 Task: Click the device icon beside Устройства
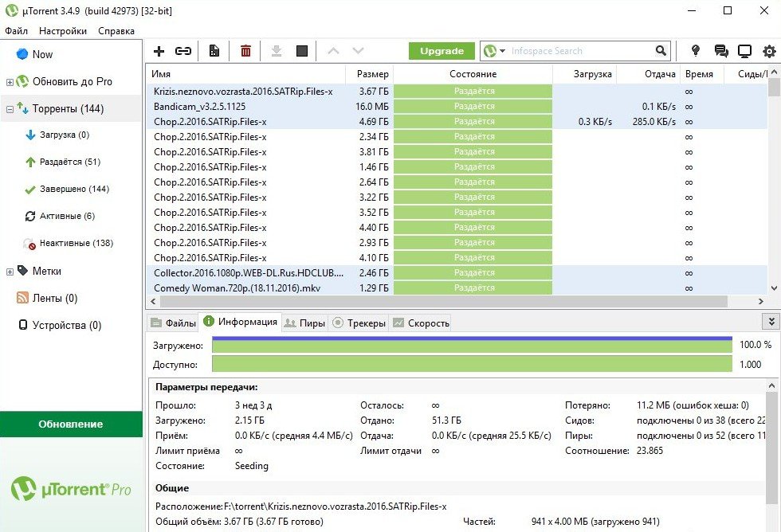(23, 325)
